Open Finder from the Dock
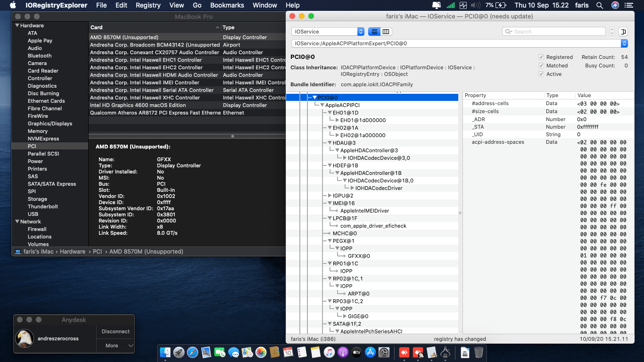The image size is (644, 362). pyautogui.click(x=165, y=352)
